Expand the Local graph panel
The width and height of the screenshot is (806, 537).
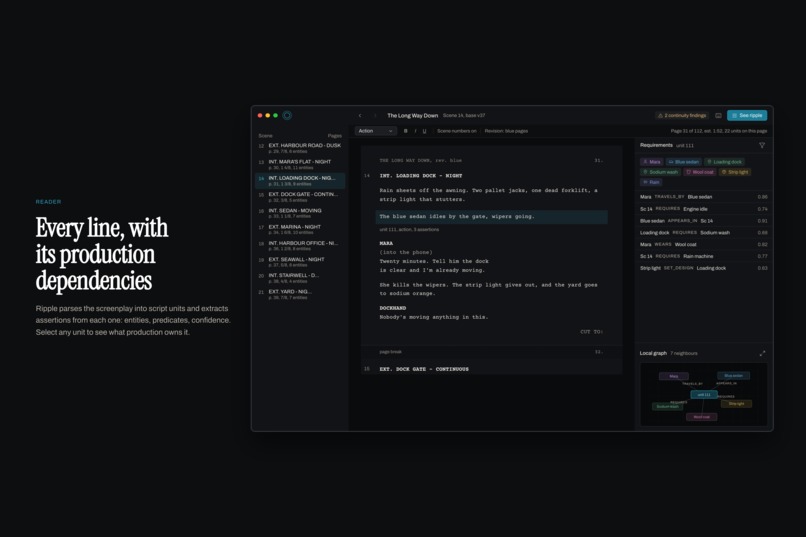click(762, 353)
